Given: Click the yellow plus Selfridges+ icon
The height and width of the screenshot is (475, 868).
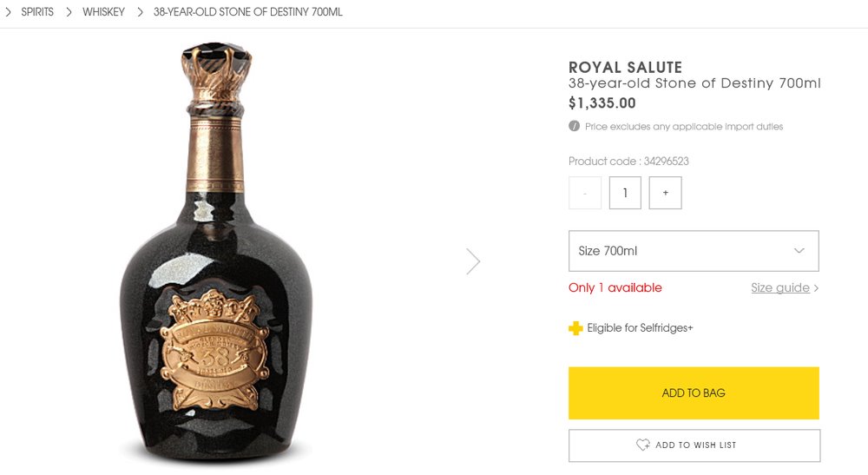Looking at the screenshot, I should 575,328.
